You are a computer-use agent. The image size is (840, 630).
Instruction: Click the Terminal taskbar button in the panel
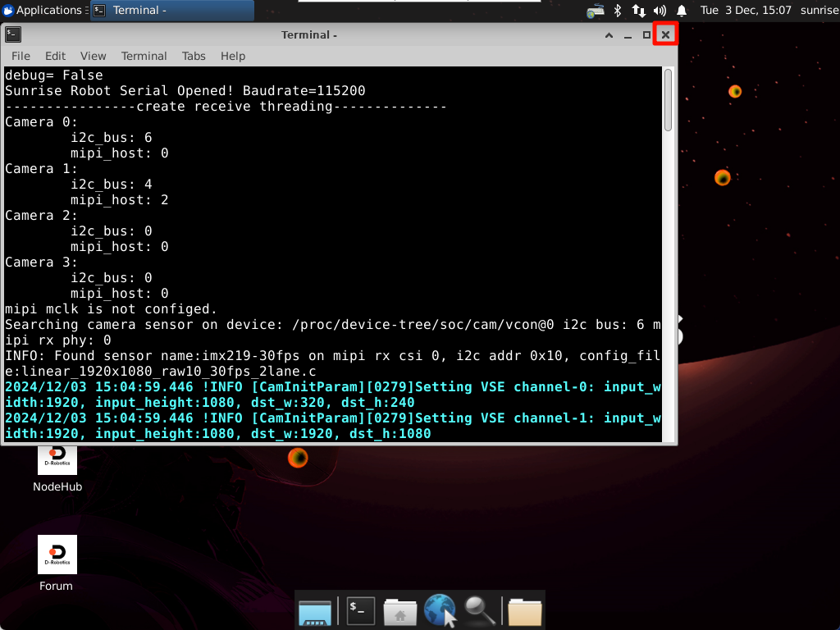(172, 10)
